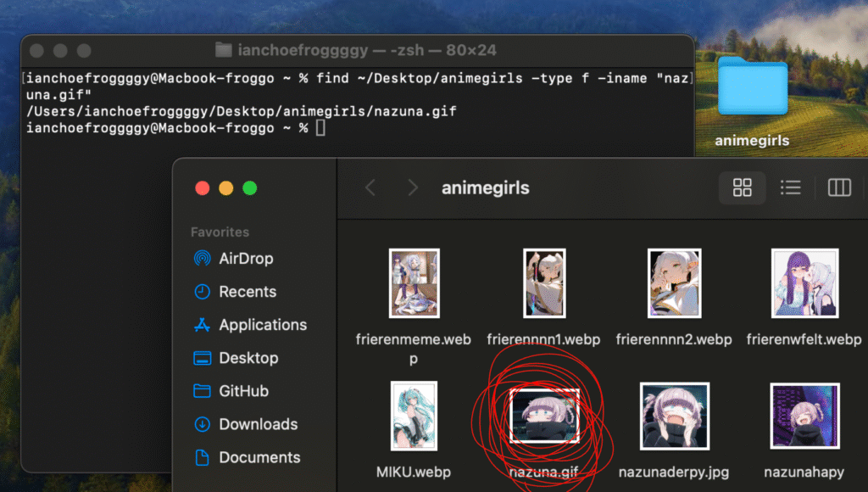Screen dimensions: 868x492
Task: Go forward with the right chevron
Action: pos(412,187)
